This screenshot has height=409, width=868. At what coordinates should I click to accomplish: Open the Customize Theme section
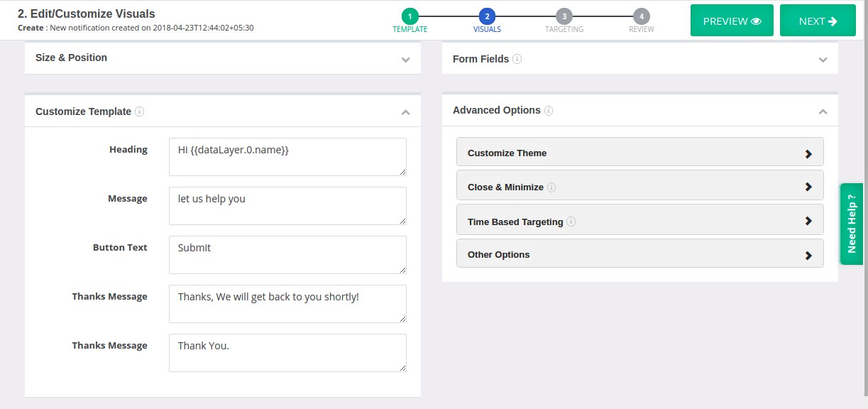639,153
